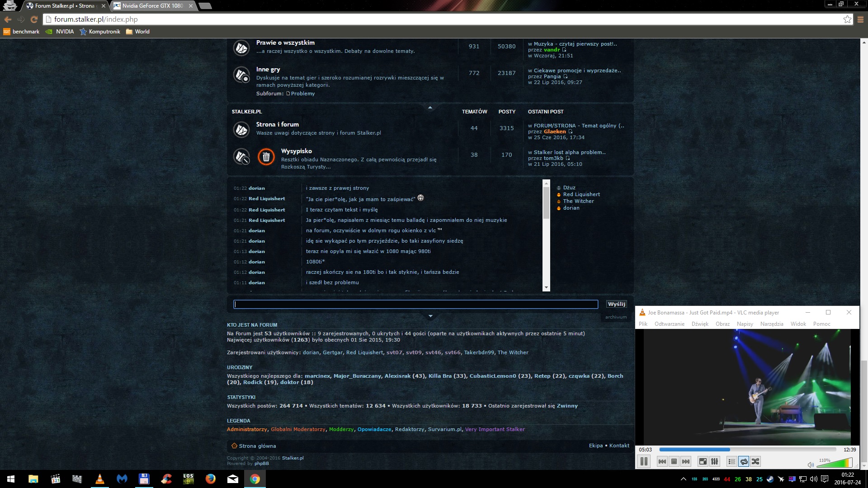Open the Prawie o wszystkim forum
The height and width of the screenshot is (488, 868).
click(x=285, y=42)
